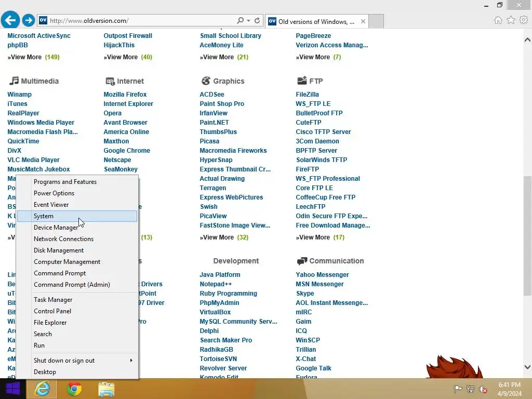The width and height of the screenshot is (532, 399).
Task: Click the Notepad++ link
Action: pos(216,284)
